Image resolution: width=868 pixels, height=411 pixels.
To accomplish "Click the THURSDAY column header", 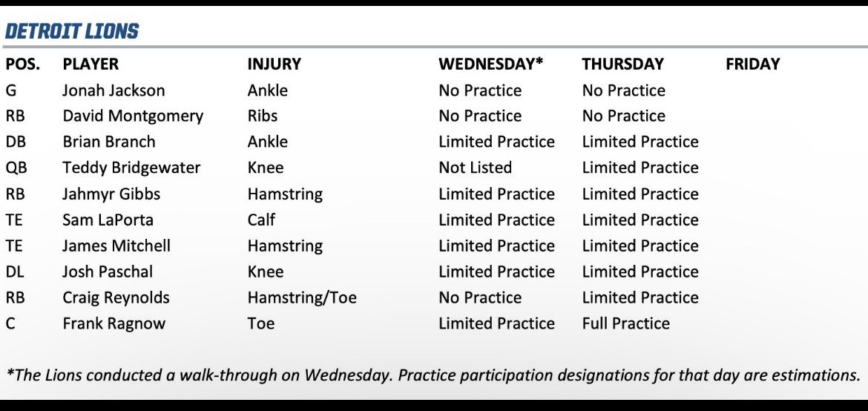I will click(x=622, y=65).
